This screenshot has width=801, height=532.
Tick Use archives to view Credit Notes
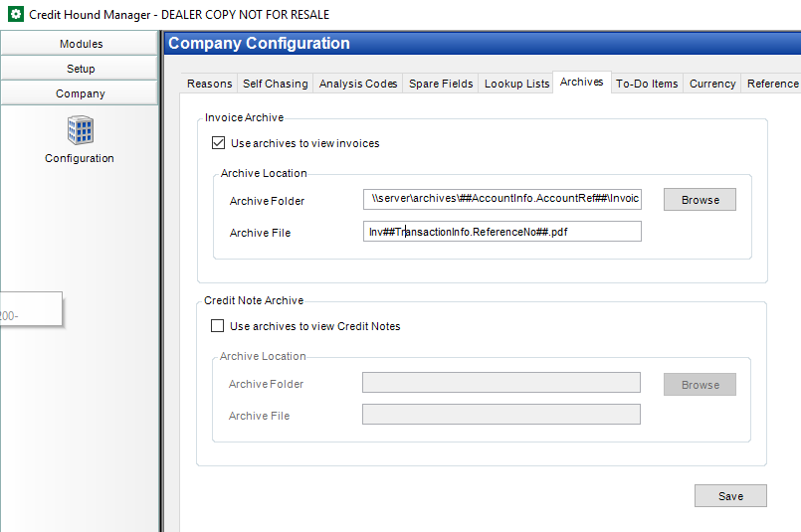pyautogui.click(x=218, y=326)
